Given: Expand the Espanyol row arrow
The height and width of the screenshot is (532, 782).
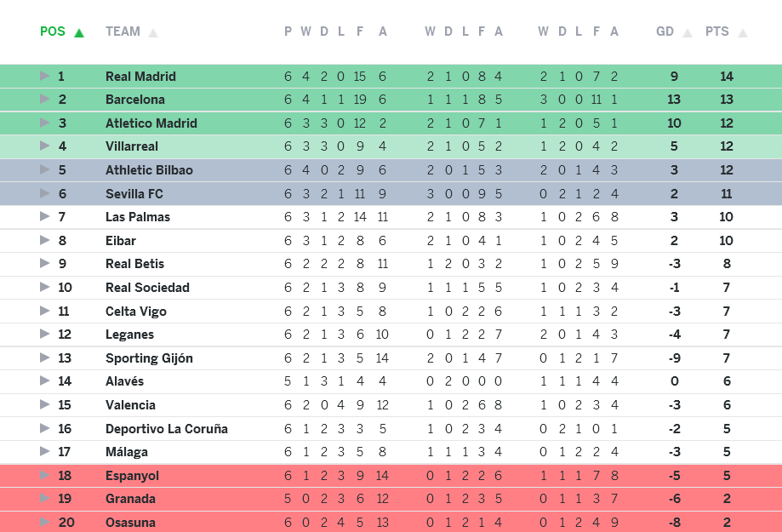Looking at the screenshot, I should 45,475.
